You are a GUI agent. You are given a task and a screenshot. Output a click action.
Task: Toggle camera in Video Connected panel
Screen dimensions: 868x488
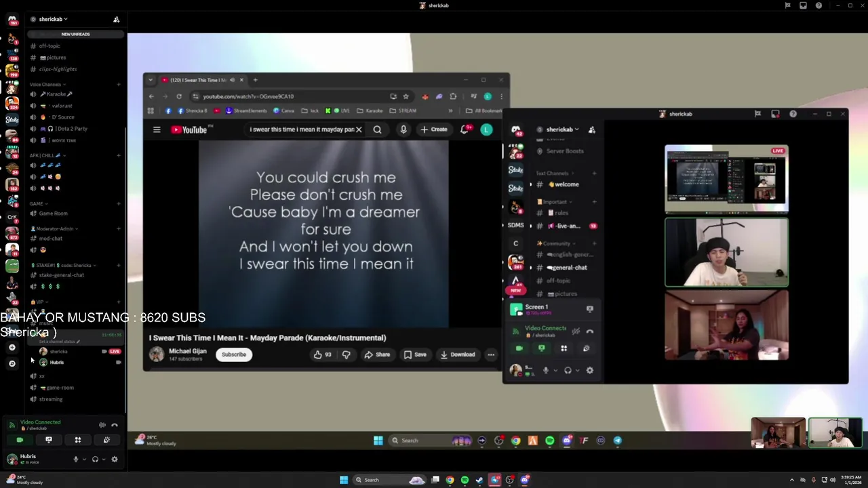pyautogui.click(x=20, y=440)
